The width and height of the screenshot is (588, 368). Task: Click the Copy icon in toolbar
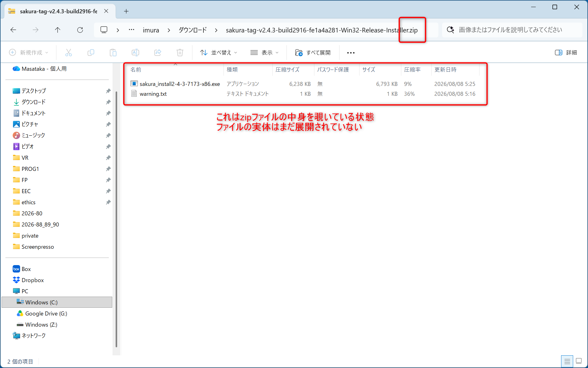[91, 53]
